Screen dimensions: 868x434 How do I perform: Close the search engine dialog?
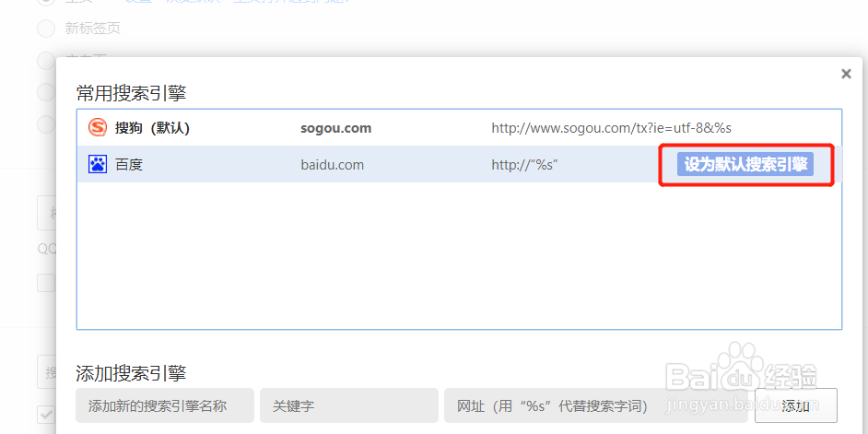[846, 74]
